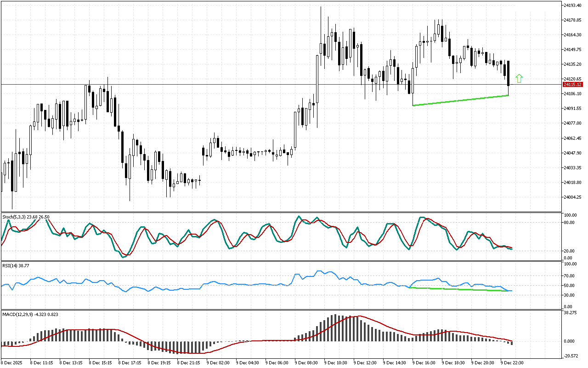Click the MACD 38.275 scale value
This screenshot has width=588, height=368.
pyautogui.click(x=570, y=313)
